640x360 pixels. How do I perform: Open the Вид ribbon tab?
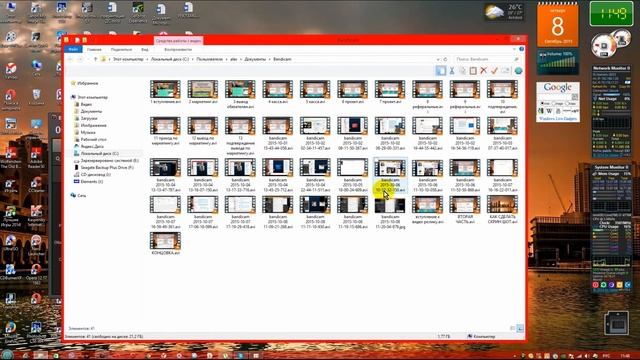point(144,49)
